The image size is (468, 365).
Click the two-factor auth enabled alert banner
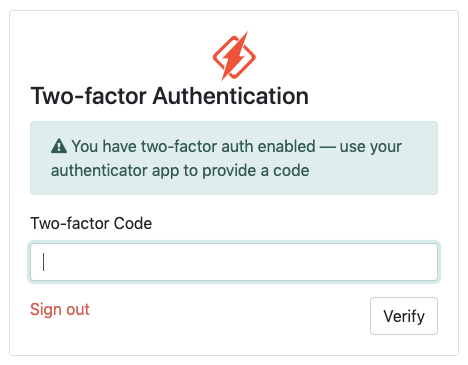click(234, 158)
